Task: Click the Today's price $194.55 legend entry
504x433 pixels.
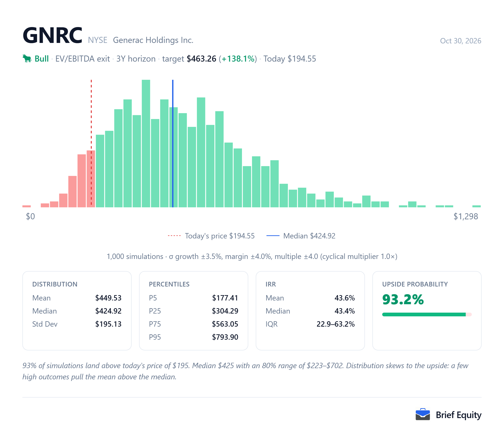Action: [211, 236]
